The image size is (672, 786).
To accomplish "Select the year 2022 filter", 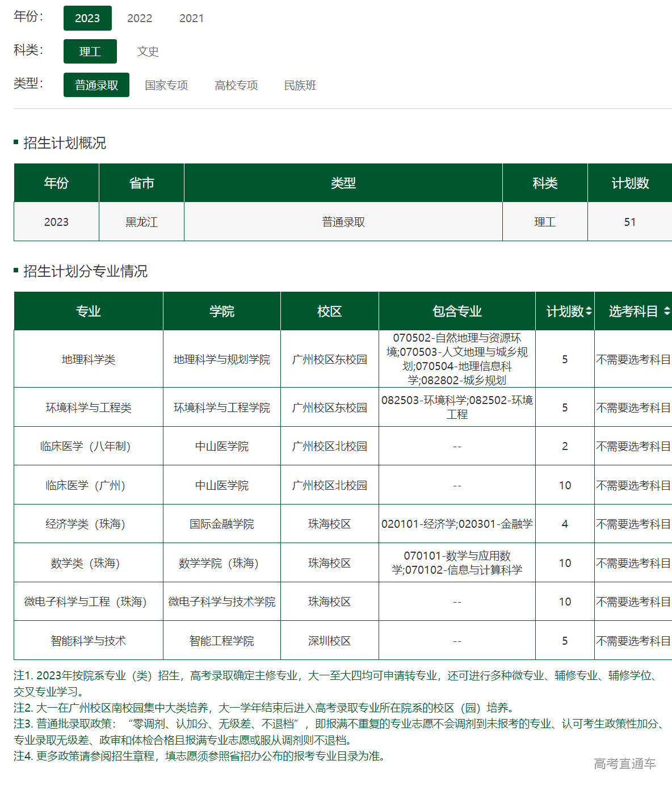I will [139, 18].
